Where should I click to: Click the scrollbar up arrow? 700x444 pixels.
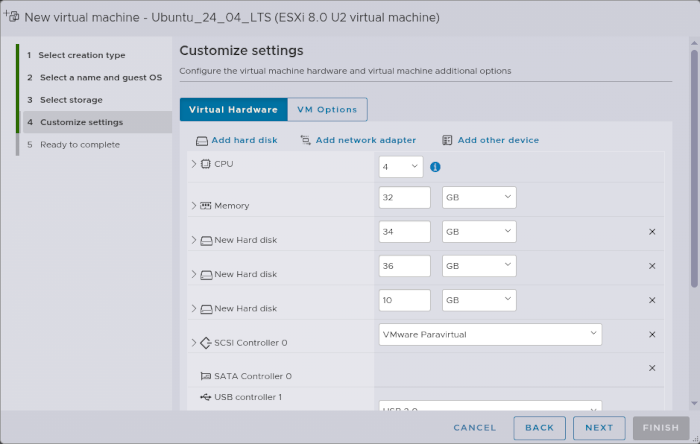694,43
